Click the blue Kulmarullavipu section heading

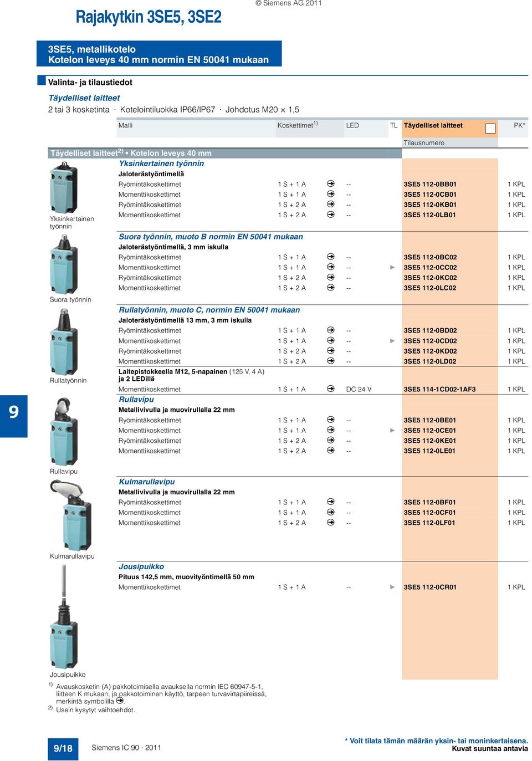(147, 482)
